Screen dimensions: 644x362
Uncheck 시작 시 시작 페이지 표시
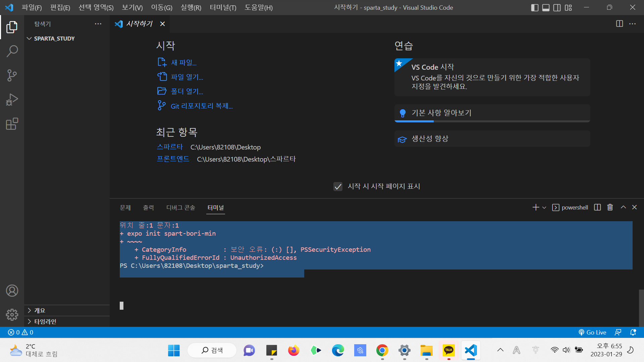pos(338,186)
